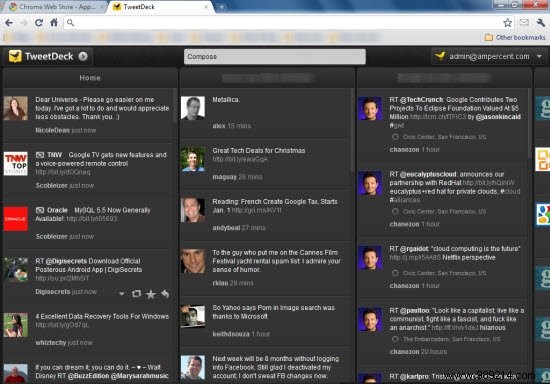This screenshot has width=550, height=384.
Task: Open the Chrome wrench menu
Action: pos(541,23)
